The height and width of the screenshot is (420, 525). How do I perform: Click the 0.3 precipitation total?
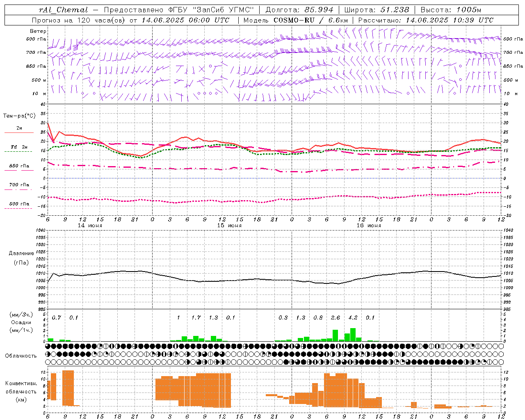click(x=283, y=317)
